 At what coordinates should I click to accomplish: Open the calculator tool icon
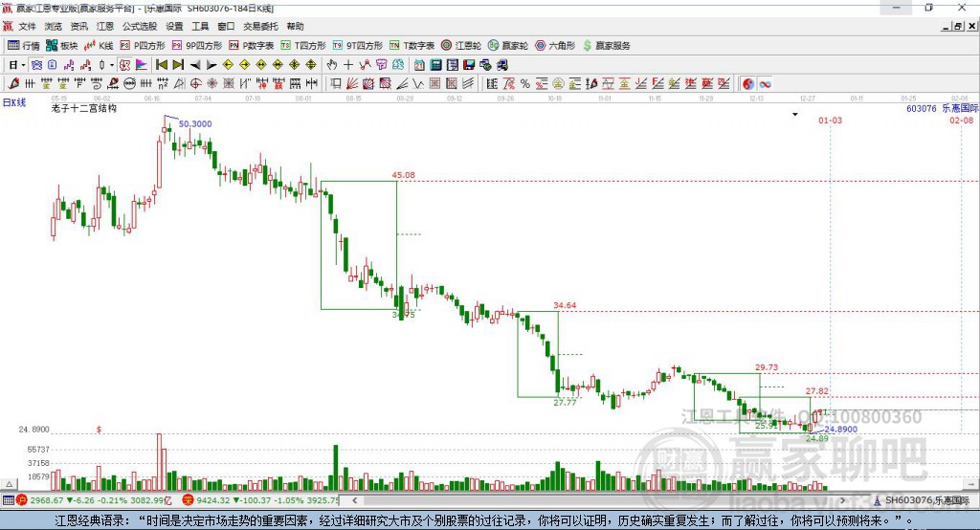(435, 64)
